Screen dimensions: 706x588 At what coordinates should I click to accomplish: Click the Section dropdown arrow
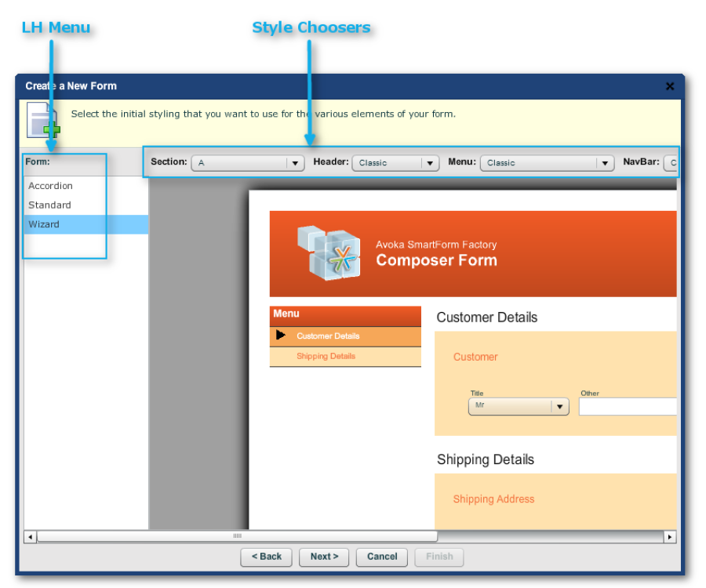(x=296, y=163)
